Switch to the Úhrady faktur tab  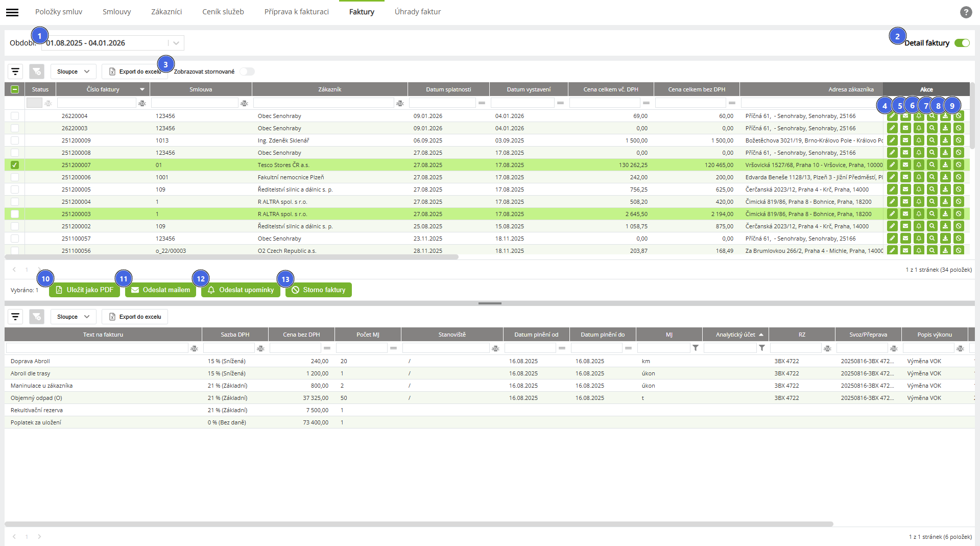click(417, 12)
